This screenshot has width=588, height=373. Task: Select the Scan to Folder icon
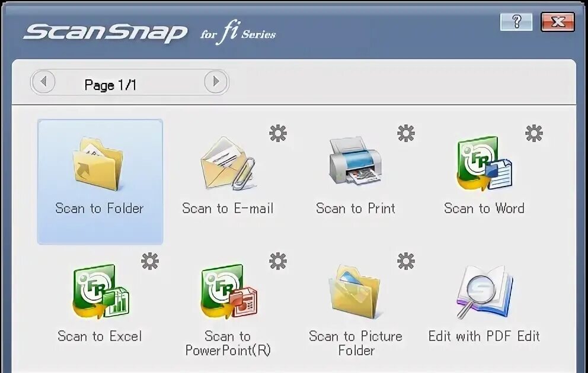(98, 164)
